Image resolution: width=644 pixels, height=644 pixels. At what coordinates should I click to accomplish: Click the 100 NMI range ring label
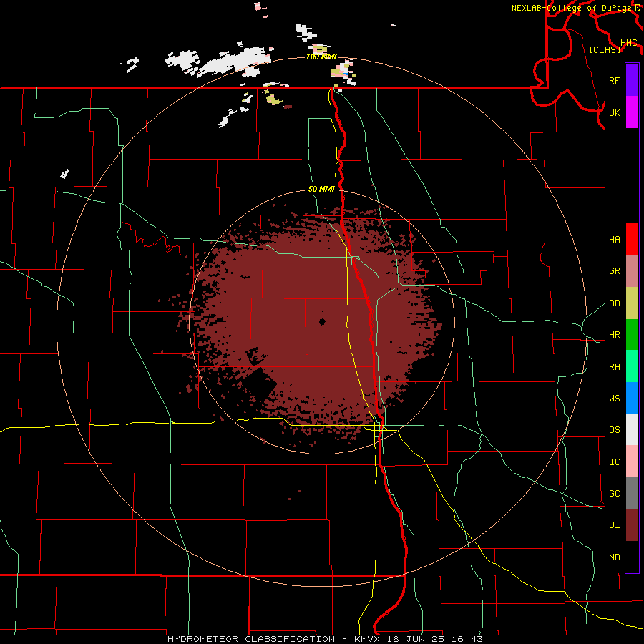[x=321, y=57]
